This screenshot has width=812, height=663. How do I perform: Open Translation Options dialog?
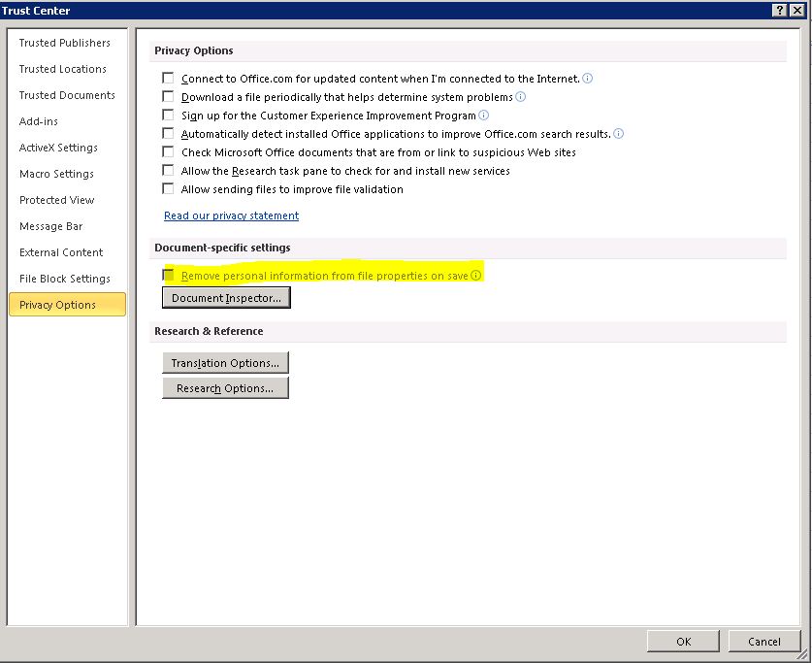pyautogui.click(x=225, y=363)
